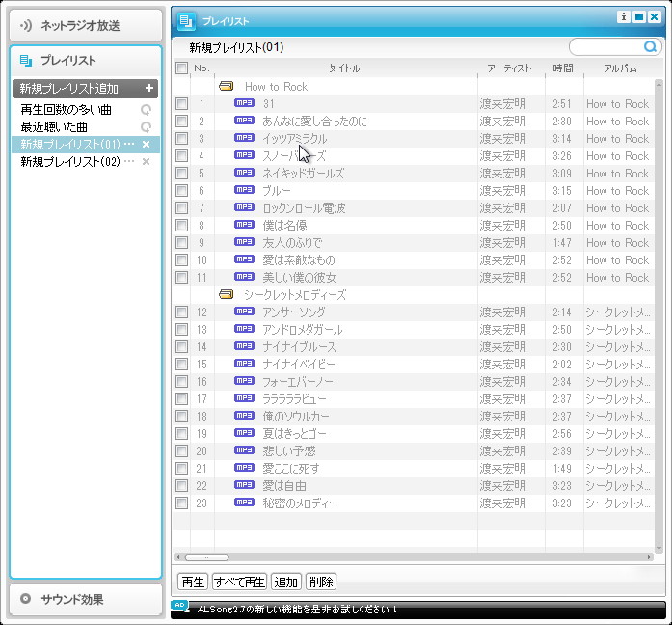
Task: Click the playlist icon in title bar
Action: point(186,21)
